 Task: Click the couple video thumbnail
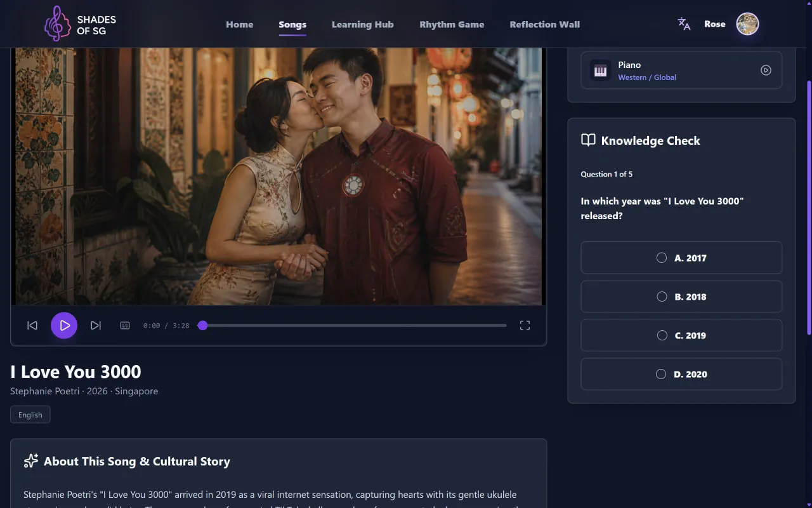(x=278, y=176)
